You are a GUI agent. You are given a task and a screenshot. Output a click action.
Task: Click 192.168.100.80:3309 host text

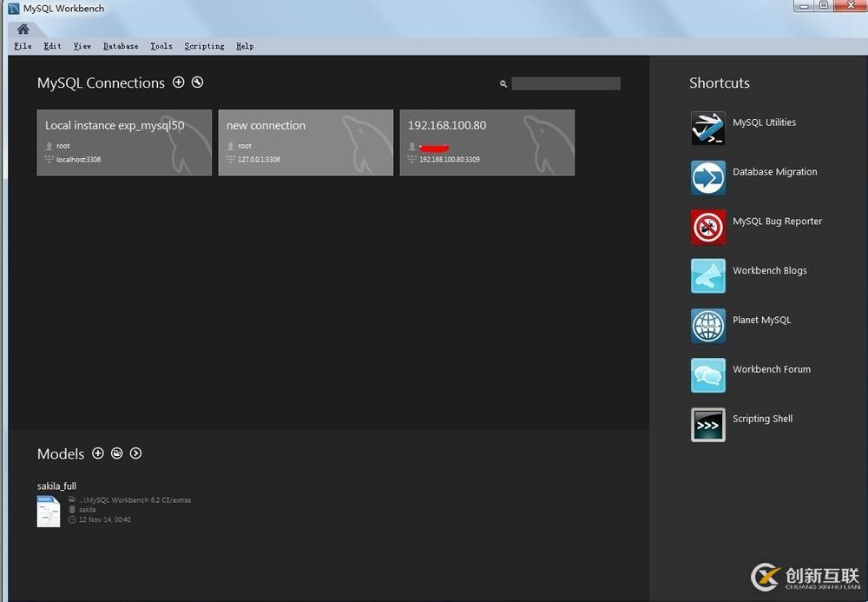[450, 160]
